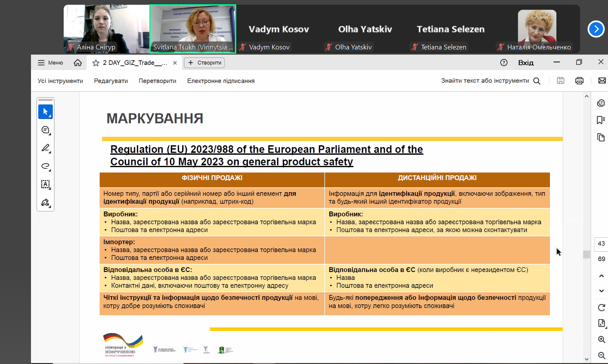The width and height of the screenshot is (608, 364).
Task: Star the 2 DAY_GIZ_Trade document tab
Action: coord(96,63)
